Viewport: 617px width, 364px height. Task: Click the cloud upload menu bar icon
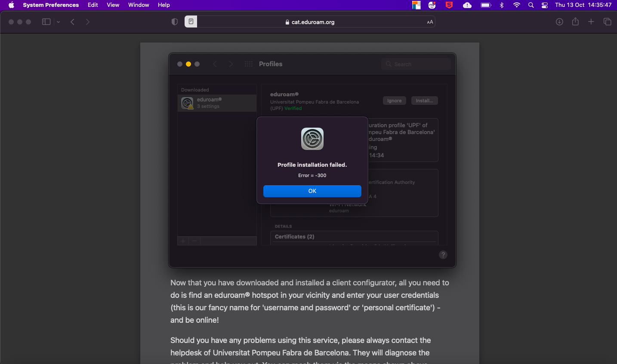click(467, 5)
